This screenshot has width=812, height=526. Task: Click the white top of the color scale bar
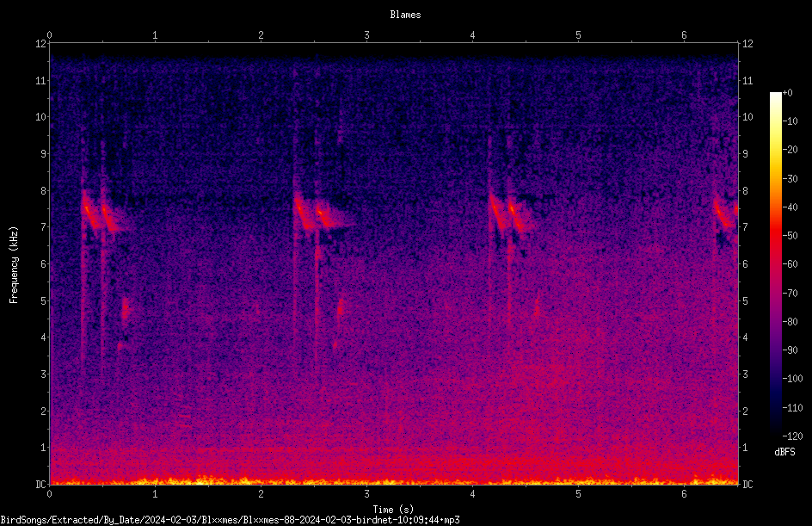point(775,97)
